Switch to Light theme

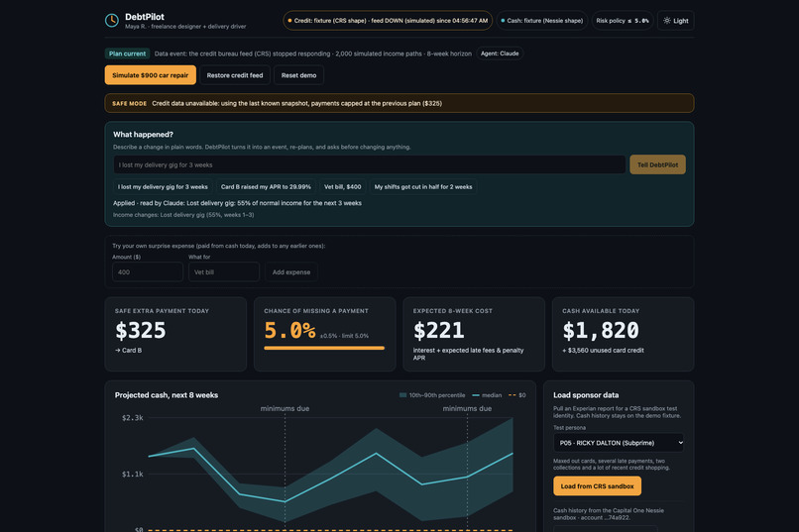coord(675,21)
